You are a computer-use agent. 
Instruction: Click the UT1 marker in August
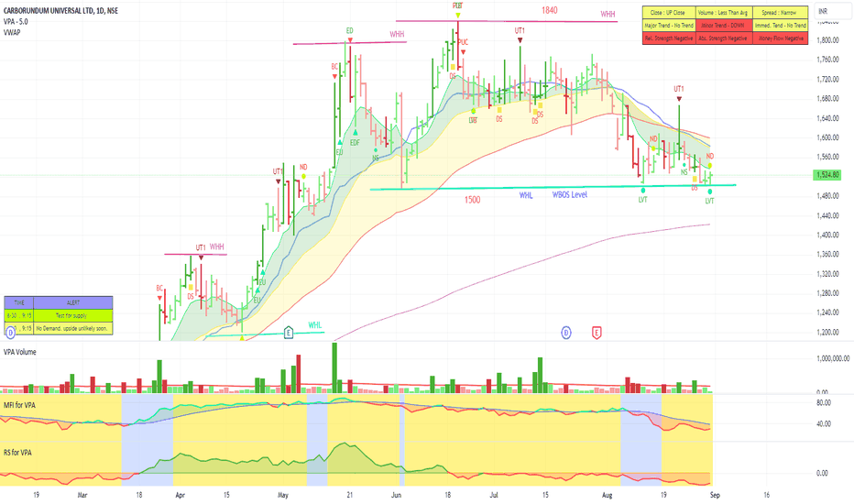(679, 89)
